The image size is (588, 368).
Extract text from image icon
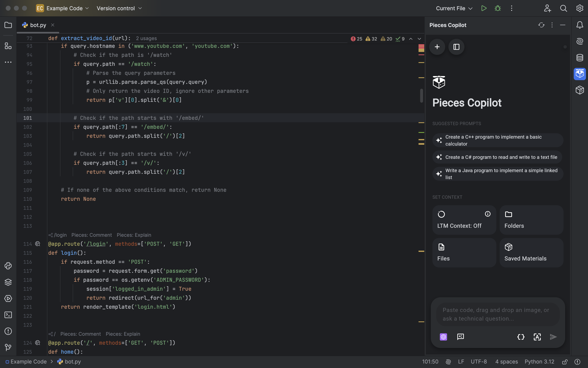(x=537, y=337)
